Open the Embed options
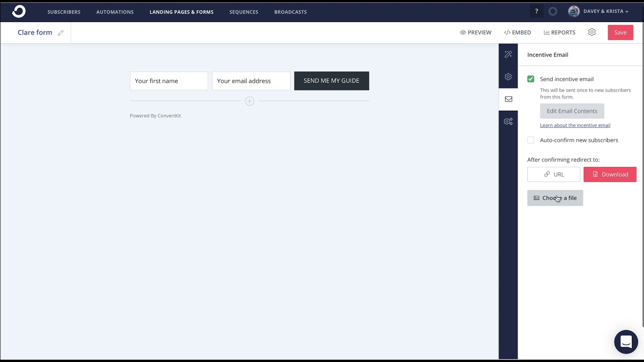The width and height of the screenshot is (644, 362). [x=517, y=32]
